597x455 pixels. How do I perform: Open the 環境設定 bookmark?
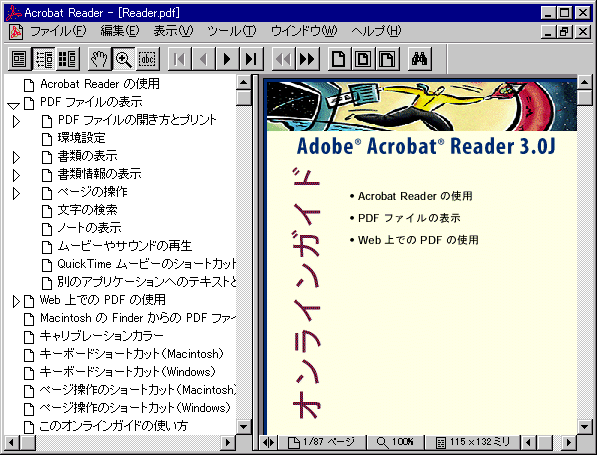click(81, 138)
